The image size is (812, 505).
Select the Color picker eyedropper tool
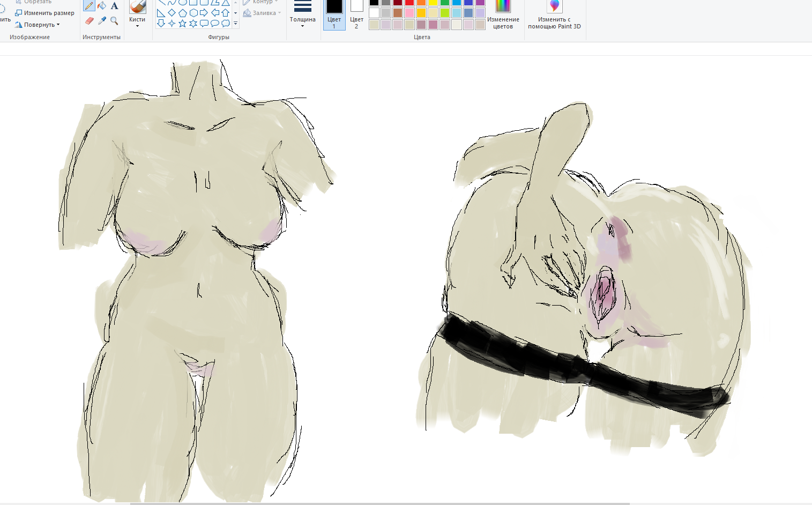coord(102,20)
